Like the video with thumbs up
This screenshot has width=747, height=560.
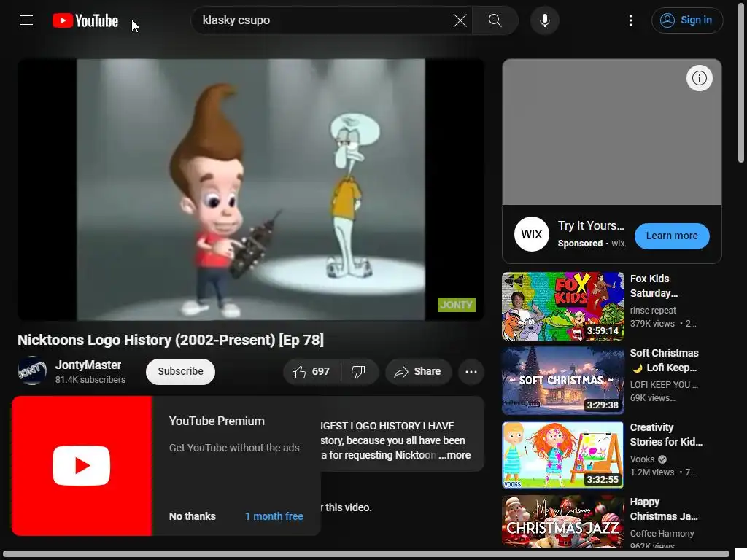click(x=311, y=371)
